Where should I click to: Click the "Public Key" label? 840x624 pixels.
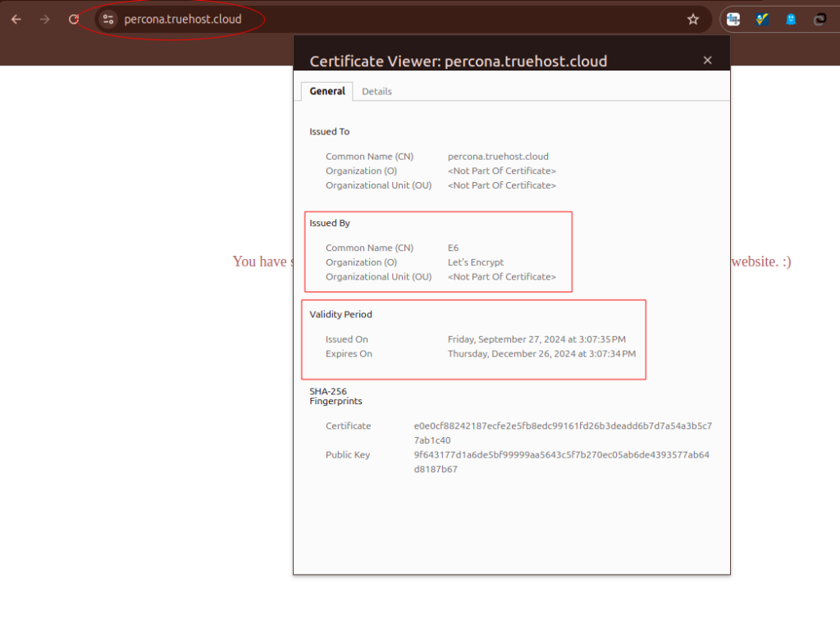(348, 455)
